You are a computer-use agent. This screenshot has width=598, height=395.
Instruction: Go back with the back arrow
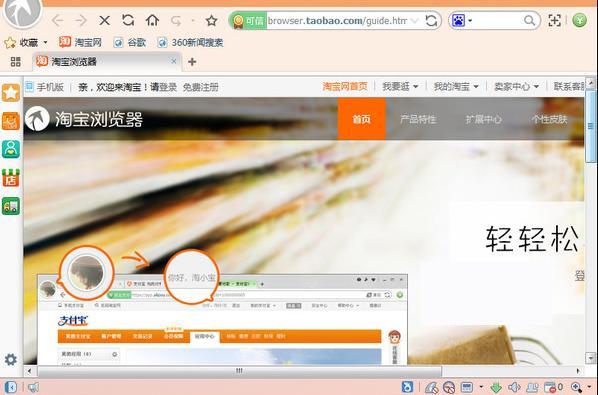click(x=58, y=21)
